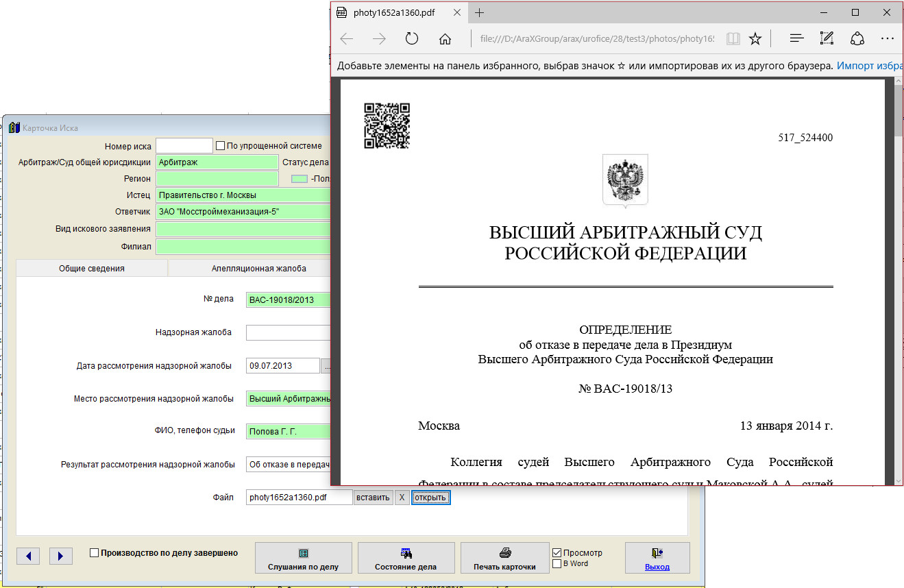Go back in the Edge browser
This screenshot has height=588, width=904.
pyautogui.click(x=347, y=39)
